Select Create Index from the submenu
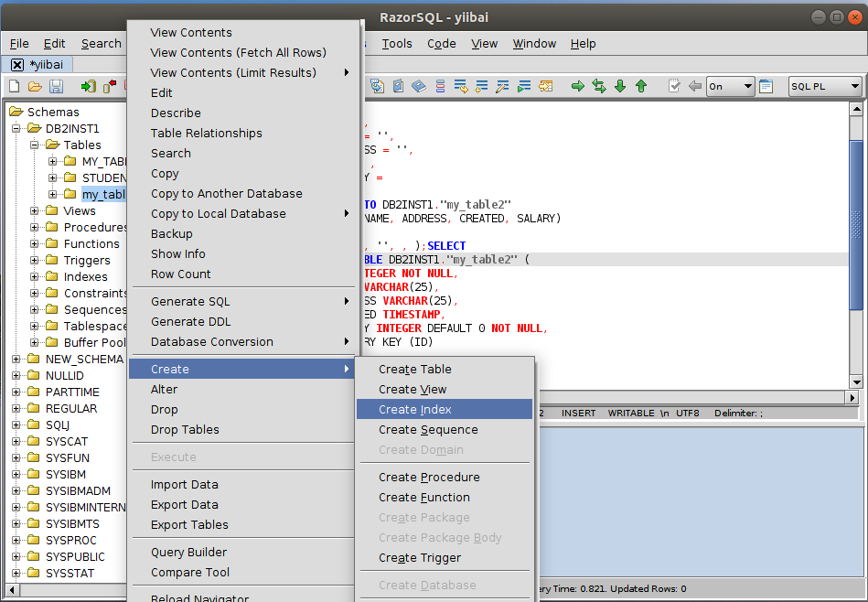Image resolution: width=868 pixels, height=602 pixels. click(x=415, y=410)
